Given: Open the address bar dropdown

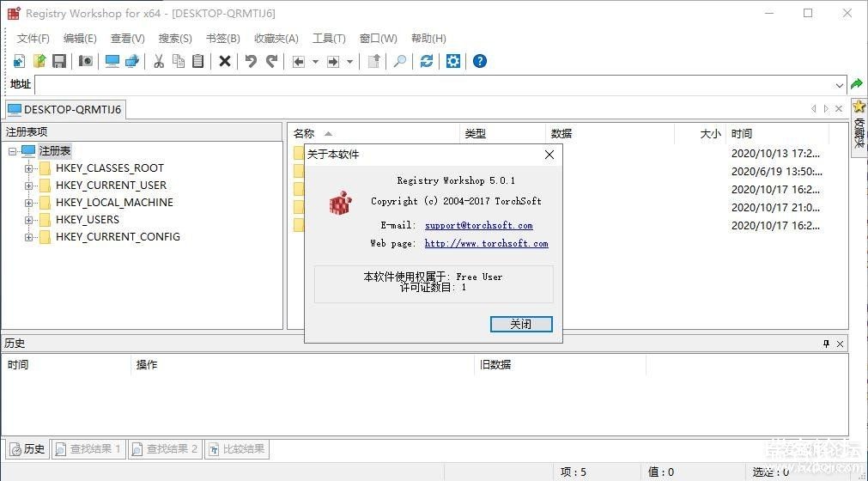Looking at the screenshot, I should point(839,85).
